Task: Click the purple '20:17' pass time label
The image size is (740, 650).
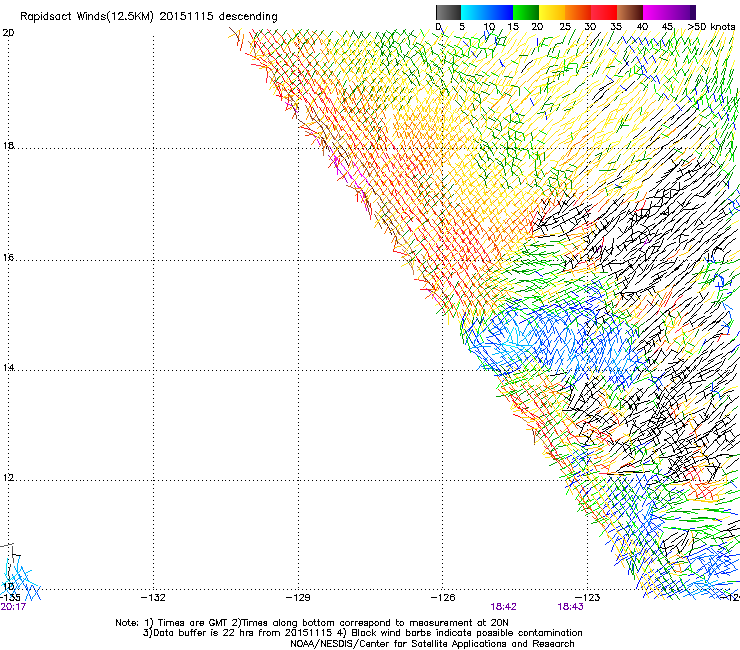Action: click(13, 607)
